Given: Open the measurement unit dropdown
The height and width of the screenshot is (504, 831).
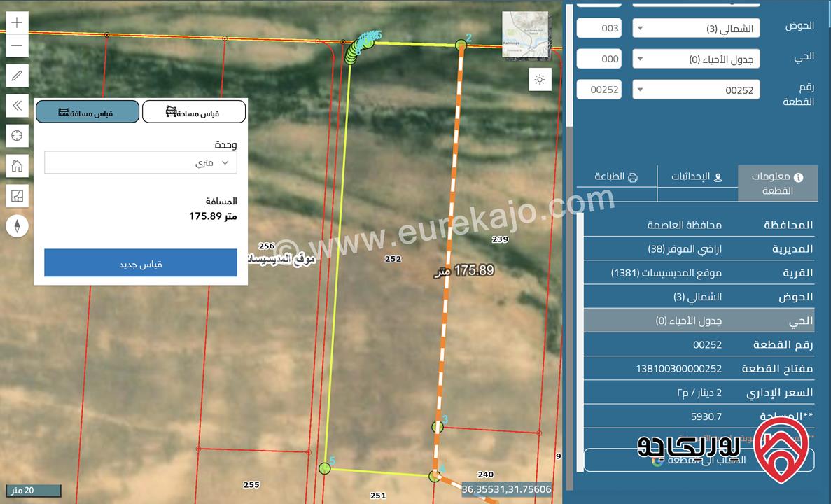Looking at the screenshot, I should point(141,162).
